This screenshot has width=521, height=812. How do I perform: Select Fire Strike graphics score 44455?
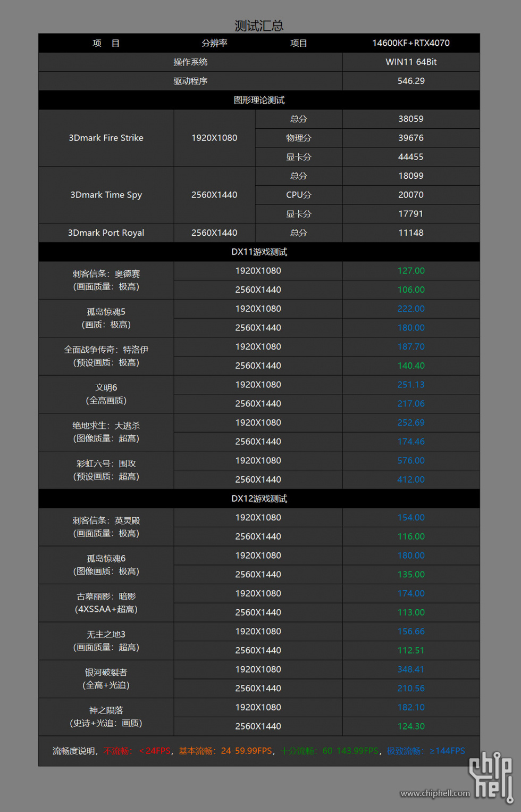[410, 157]
